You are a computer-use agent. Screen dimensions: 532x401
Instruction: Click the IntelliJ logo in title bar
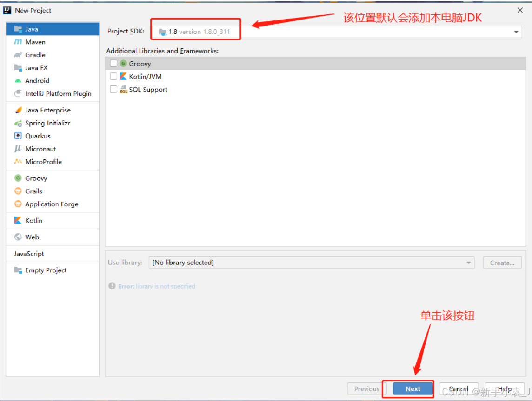coord(7,10)
